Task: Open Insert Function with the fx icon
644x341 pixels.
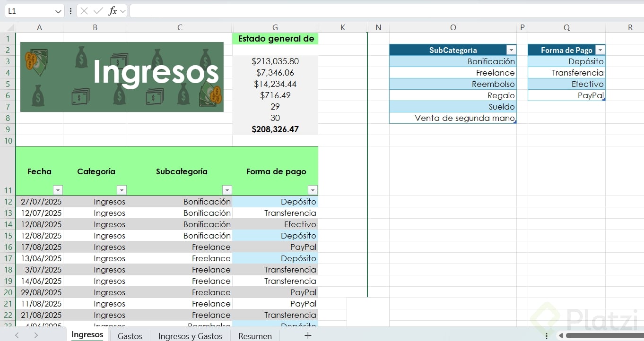Action: click(113, 11)
